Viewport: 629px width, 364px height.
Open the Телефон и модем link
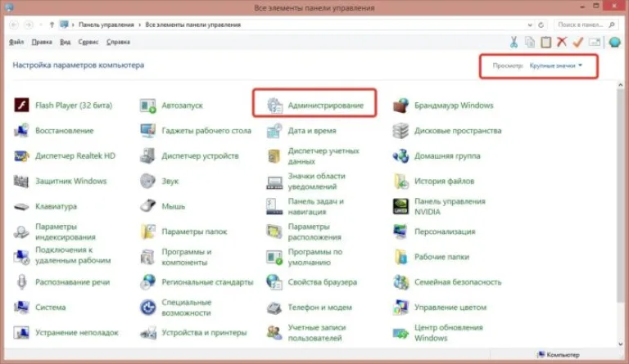(319, 307)
